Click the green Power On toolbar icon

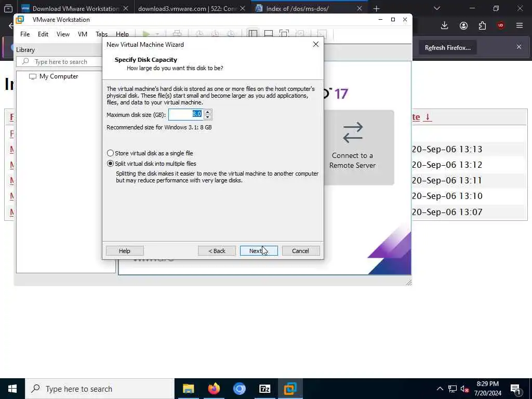click(146, 34)
